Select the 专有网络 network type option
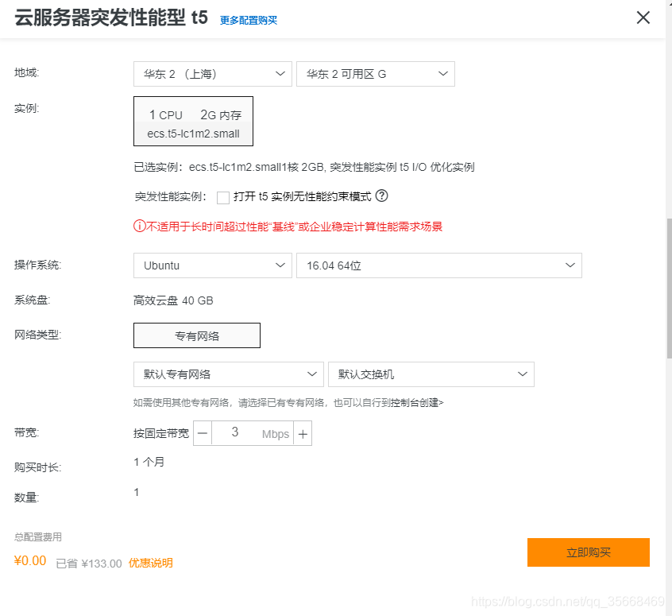This screenshot has height=616, width=672. (x=196, y=335)
